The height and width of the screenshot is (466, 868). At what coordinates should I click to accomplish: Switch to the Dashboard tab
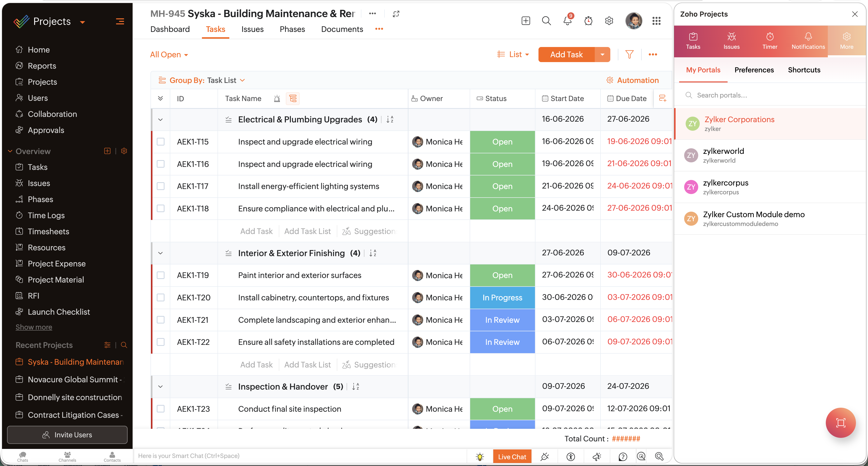[170, 29]
